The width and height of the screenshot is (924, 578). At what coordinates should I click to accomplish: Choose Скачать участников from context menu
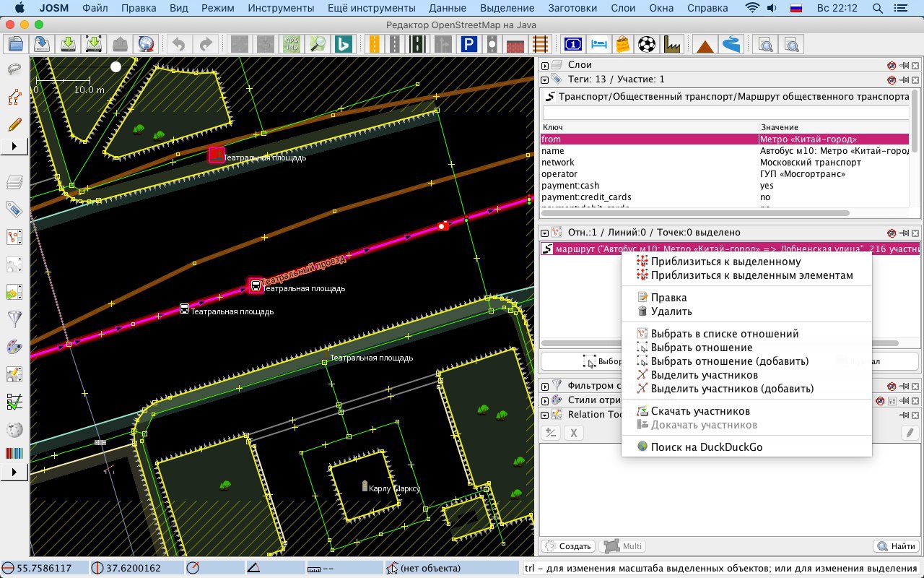[746, 411]
